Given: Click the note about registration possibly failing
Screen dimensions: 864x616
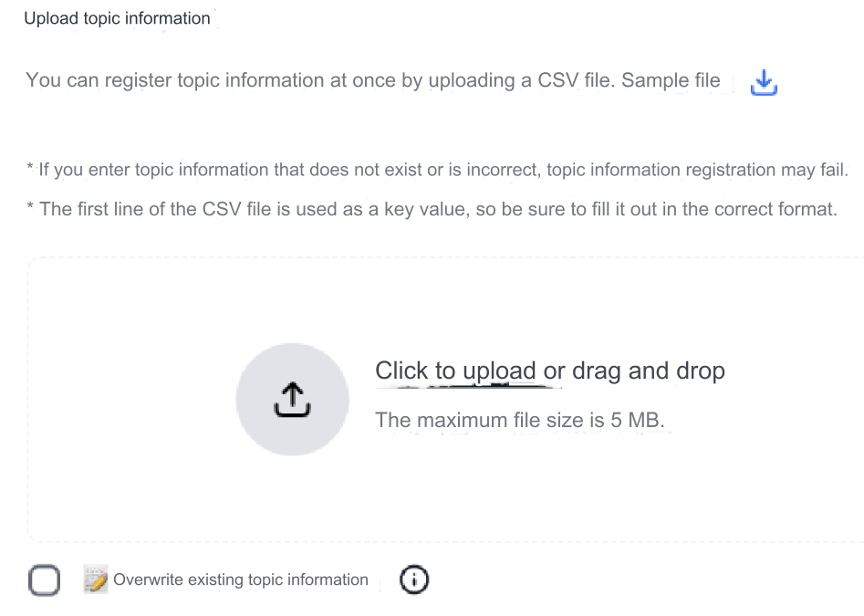Looking at the screenshot, I should point(438,170).
